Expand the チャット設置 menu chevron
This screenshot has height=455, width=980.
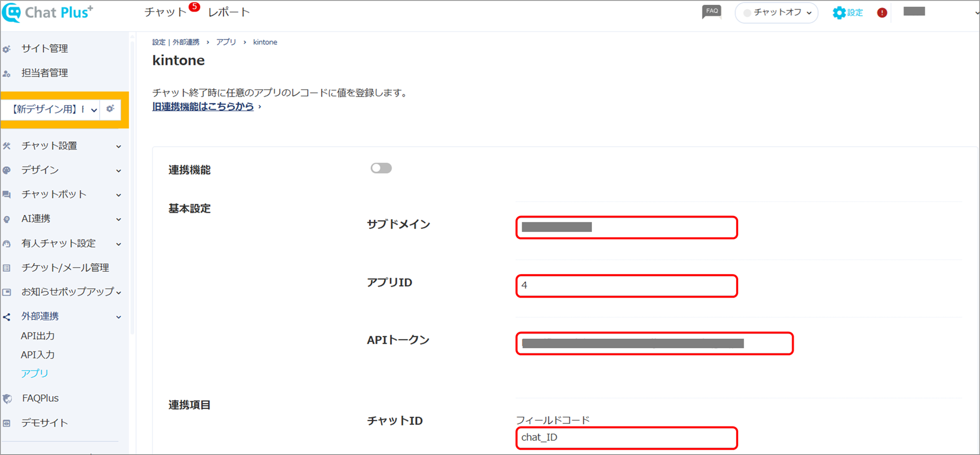click(x=118, y=146)
